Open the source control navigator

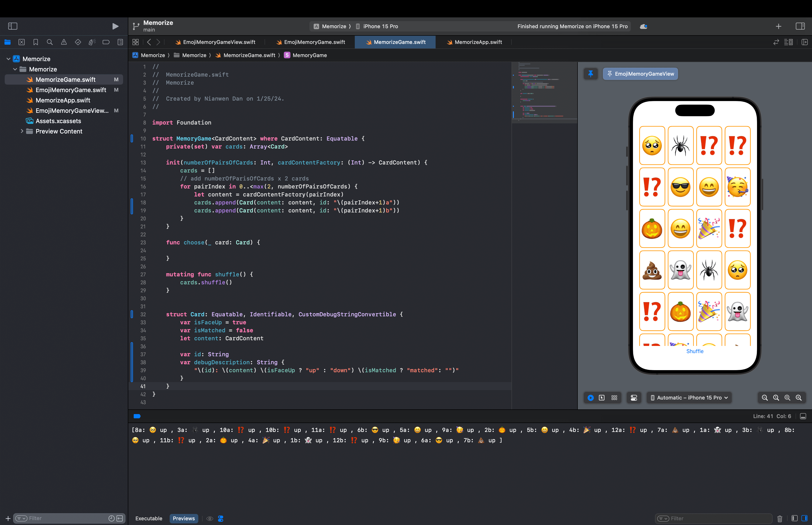(x=21, y=42)
